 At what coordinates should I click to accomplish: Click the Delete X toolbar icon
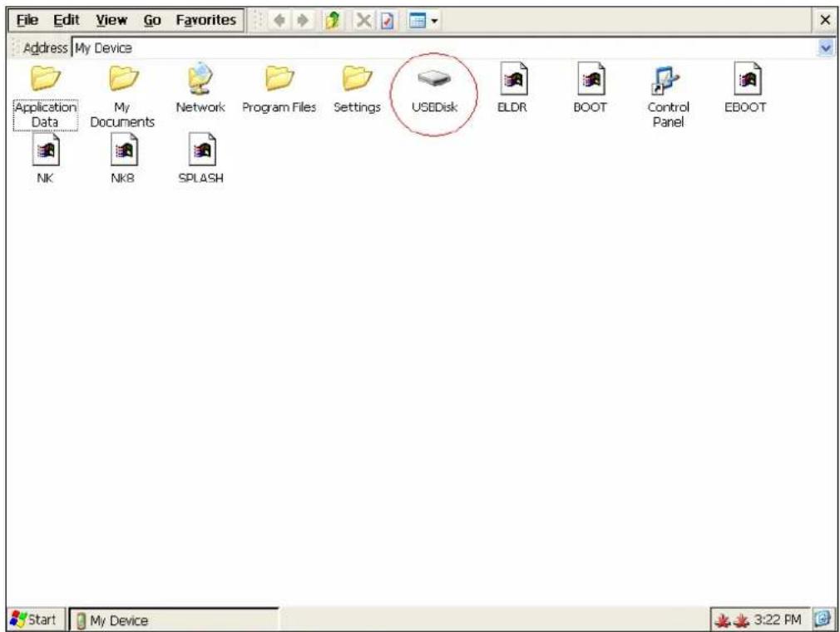pyautogui.click(x=363, y=20)
